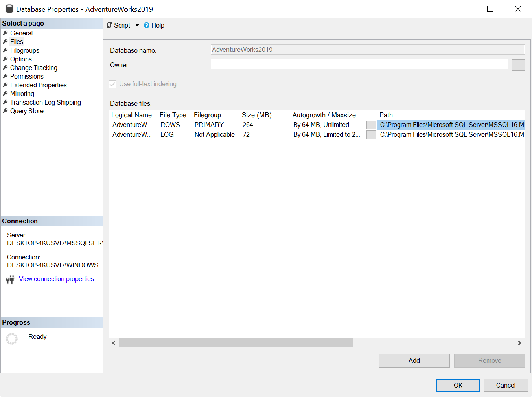The image size is (532, 397).
Task: Click the wrench icon beside Filegroups
Action: click(x=6, y=50)
